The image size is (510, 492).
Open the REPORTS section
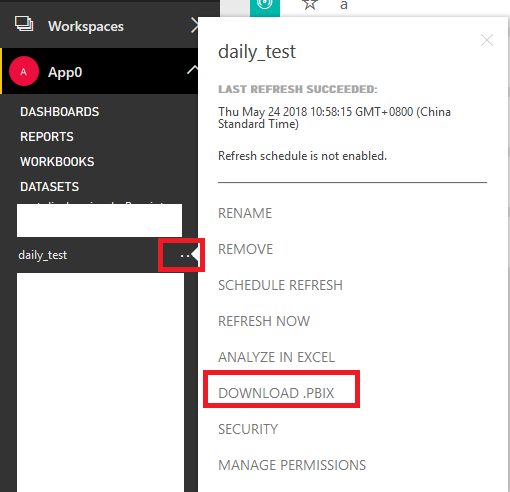(x=47, y=137)
